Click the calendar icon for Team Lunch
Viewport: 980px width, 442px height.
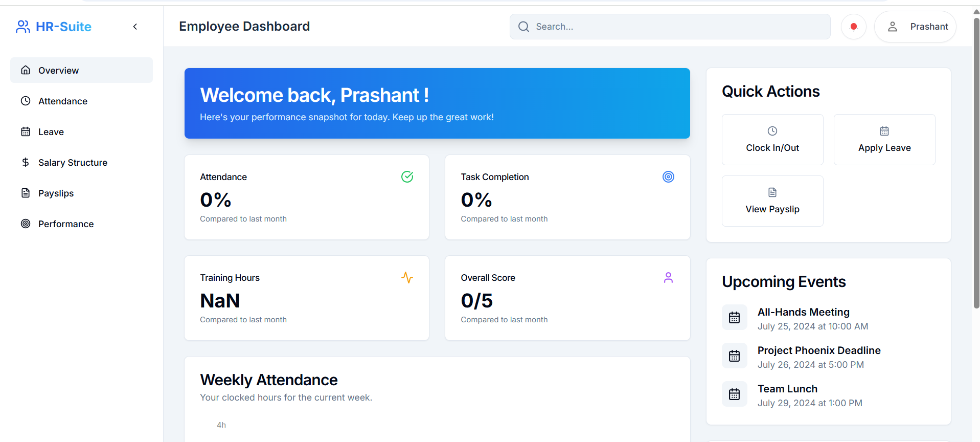click(x=735, y=394)
